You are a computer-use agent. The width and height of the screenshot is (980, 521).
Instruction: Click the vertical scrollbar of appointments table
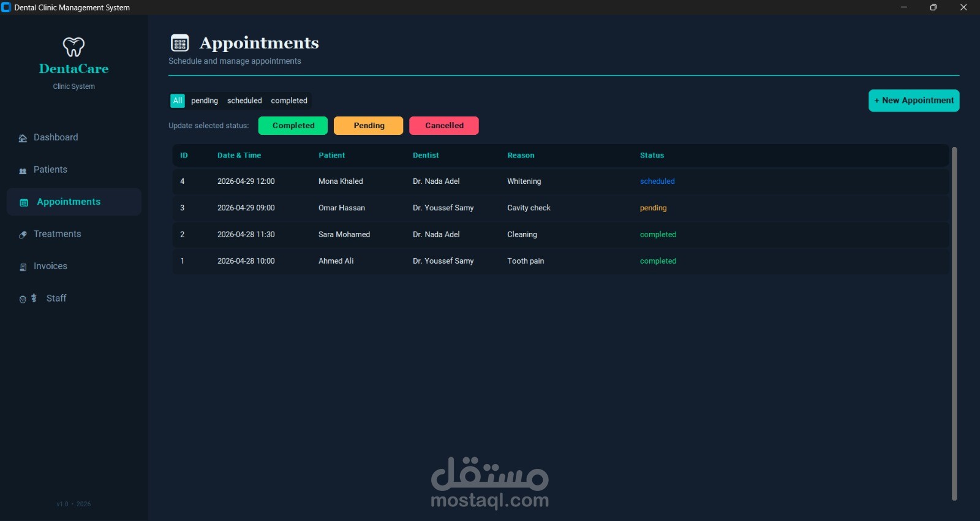click(954, 324)
